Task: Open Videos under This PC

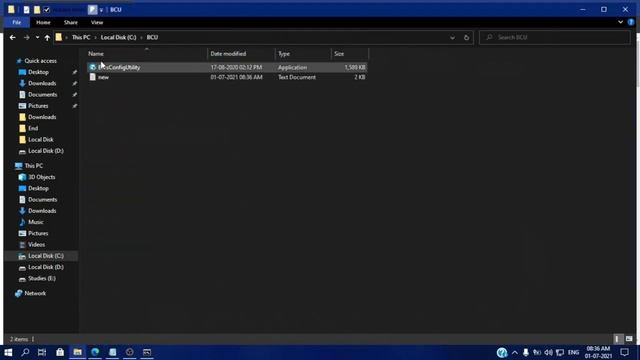Action: click(36, 244)
